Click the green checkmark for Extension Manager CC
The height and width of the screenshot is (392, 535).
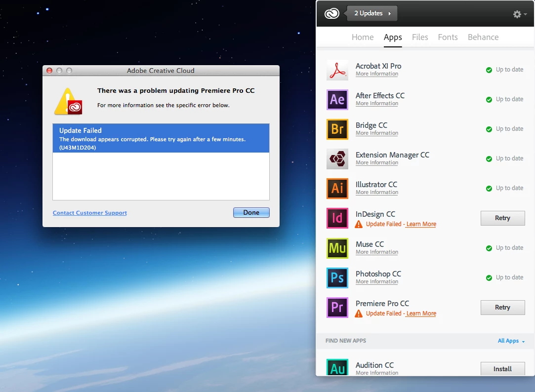[489, 159]
